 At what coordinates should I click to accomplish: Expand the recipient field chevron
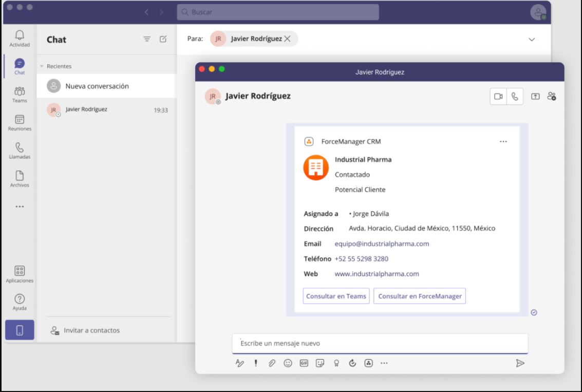(532, 39)
